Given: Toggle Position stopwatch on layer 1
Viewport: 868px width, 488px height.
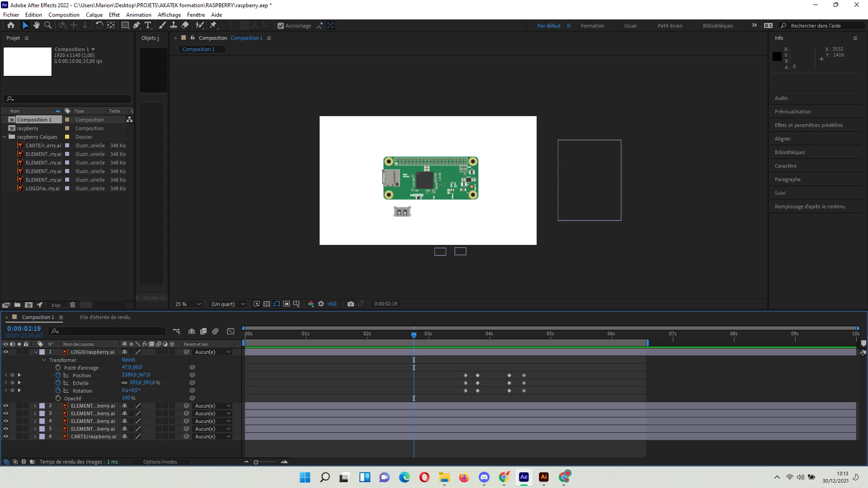Looking at the screenshot, I should pyautogui.click(x=58, y=375).
